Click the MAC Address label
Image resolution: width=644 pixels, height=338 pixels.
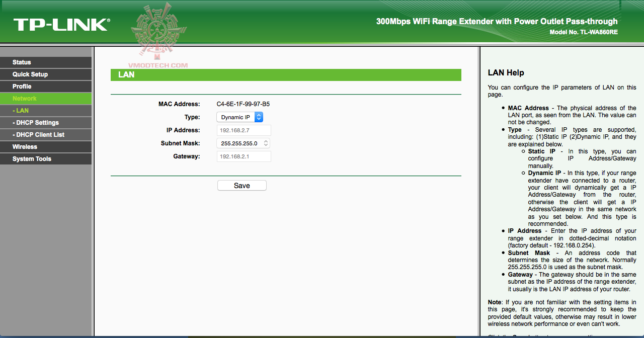(179, 104)
